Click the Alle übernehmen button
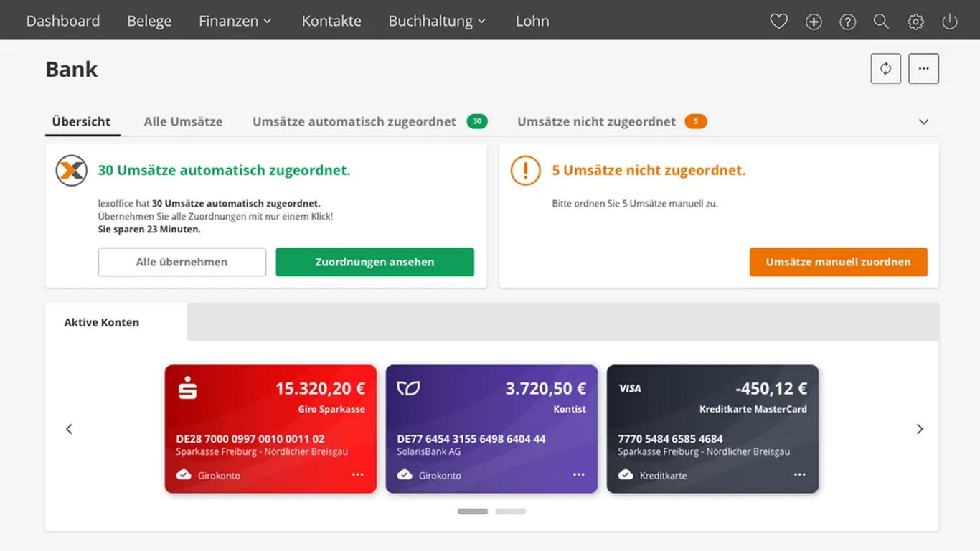 point(182,262)
